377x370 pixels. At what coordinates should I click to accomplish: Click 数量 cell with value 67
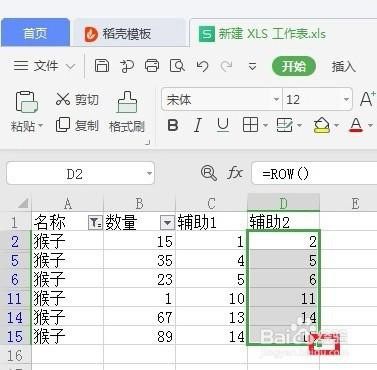139,317
